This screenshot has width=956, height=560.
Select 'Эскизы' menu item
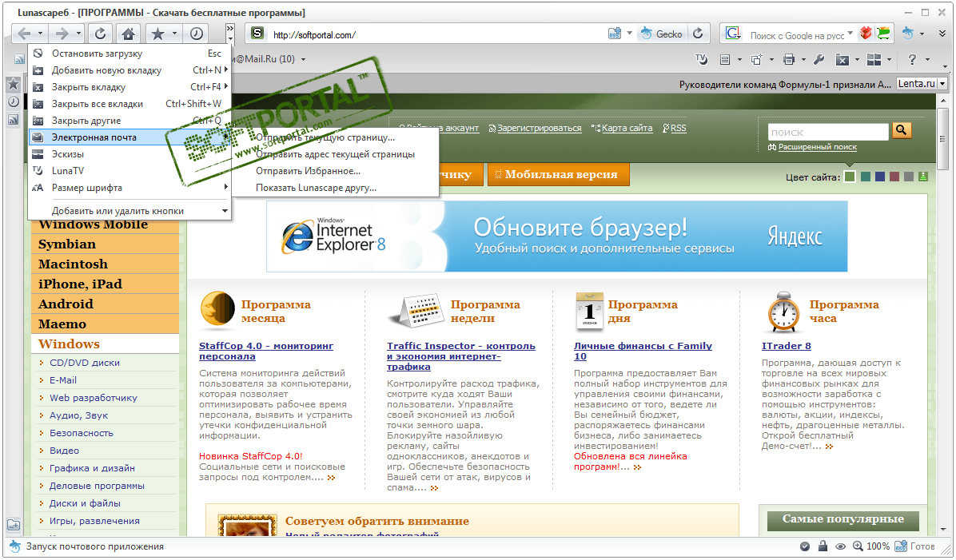(x=129, y=154)
